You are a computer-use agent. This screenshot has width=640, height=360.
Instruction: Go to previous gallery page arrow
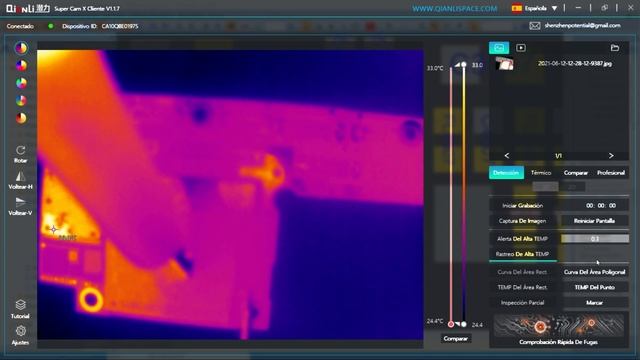pos(507,156)
